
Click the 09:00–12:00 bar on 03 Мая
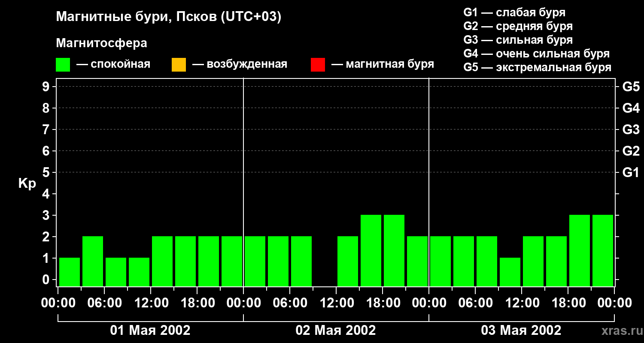pos(510,272)
